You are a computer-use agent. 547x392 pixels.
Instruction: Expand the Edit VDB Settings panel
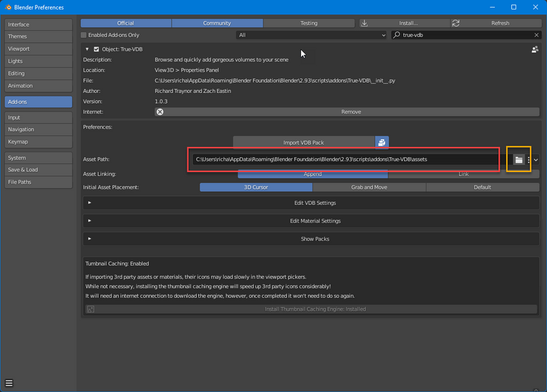click(315, 203)
